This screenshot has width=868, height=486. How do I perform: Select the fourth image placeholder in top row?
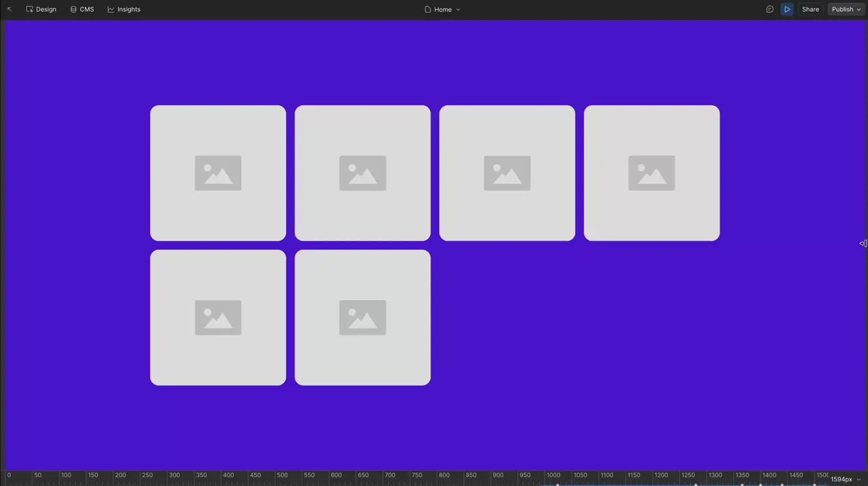coord(651,173)
